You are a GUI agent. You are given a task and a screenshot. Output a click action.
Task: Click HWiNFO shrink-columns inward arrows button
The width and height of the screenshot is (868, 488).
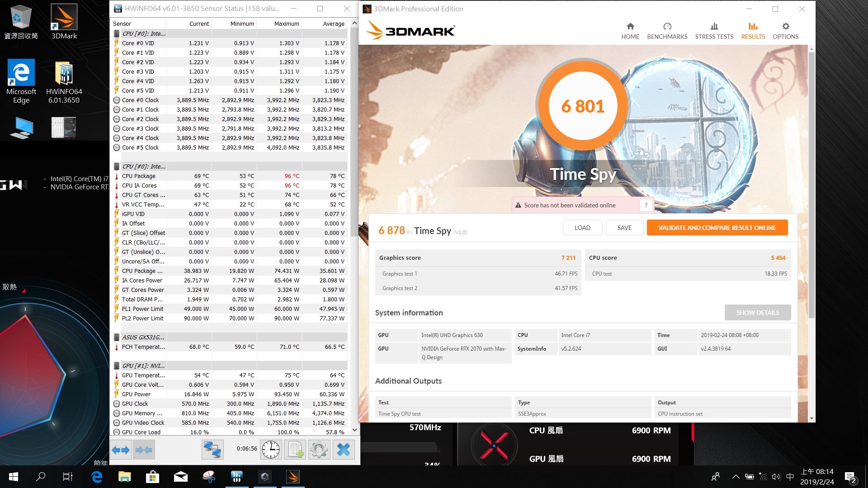coord(144,450)
